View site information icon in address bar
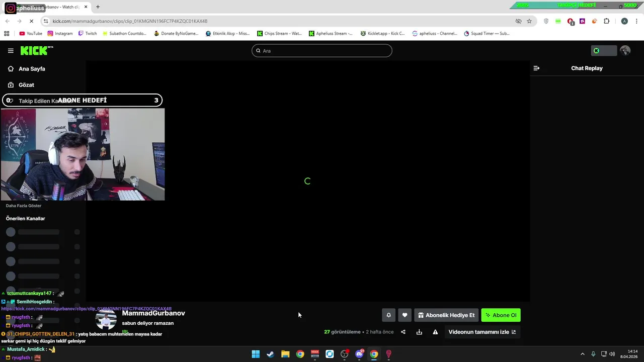 [x=46, y=21]
